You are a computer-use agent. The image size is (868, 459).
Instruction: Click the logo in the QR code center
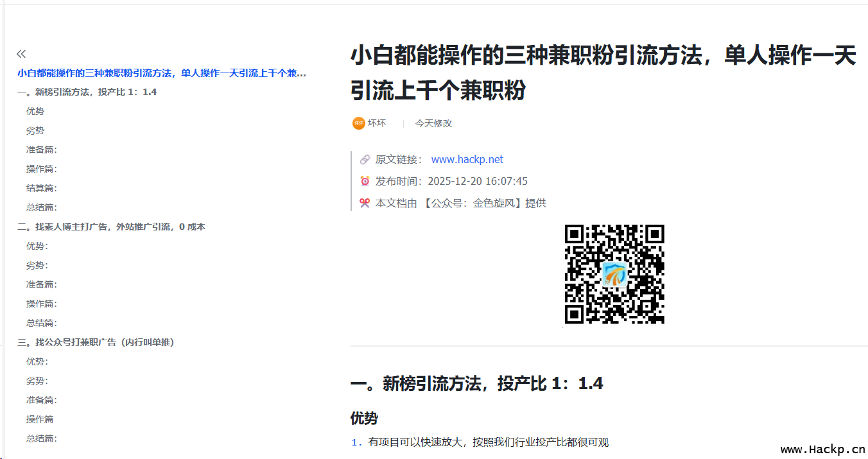614,275
